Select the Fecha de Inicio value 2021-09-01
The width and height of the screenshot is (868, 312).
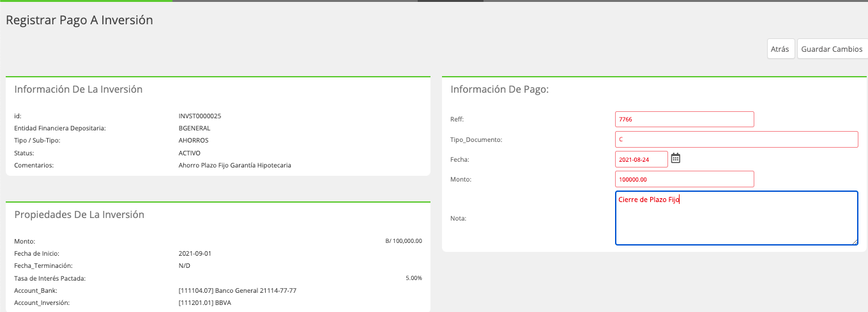tap(195, 253)
